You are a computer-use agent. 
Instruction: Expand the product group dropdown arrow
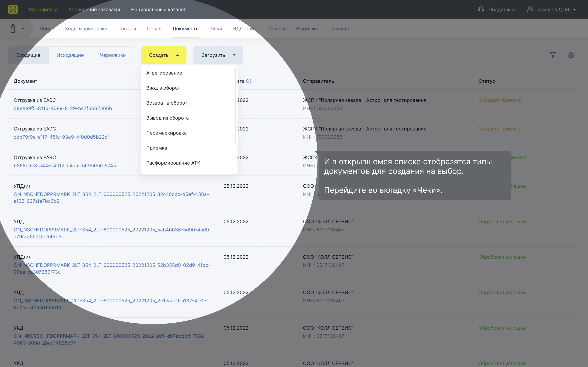[23, 29]
